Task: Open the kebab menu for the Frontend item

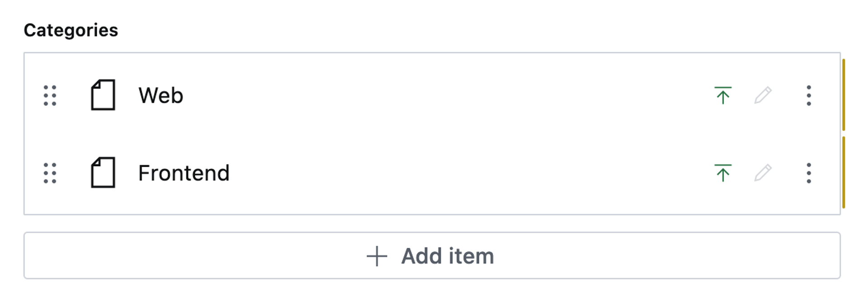Action: click(808, 172)
